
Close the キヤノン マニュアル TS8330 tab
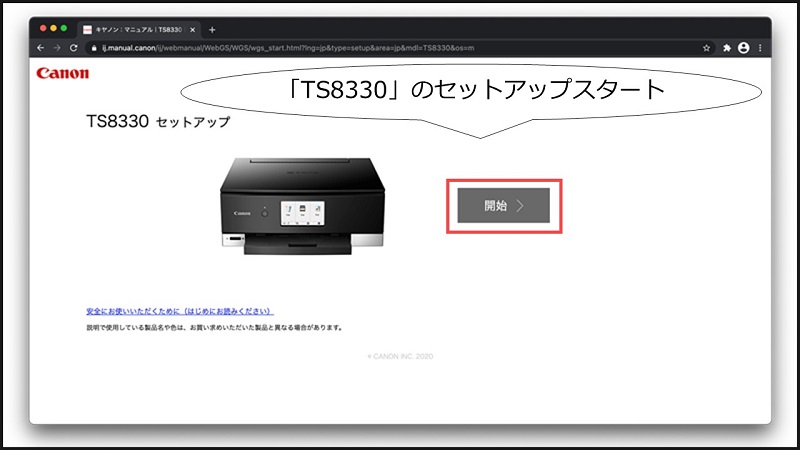pyautogui.click(x=192, y=30)
